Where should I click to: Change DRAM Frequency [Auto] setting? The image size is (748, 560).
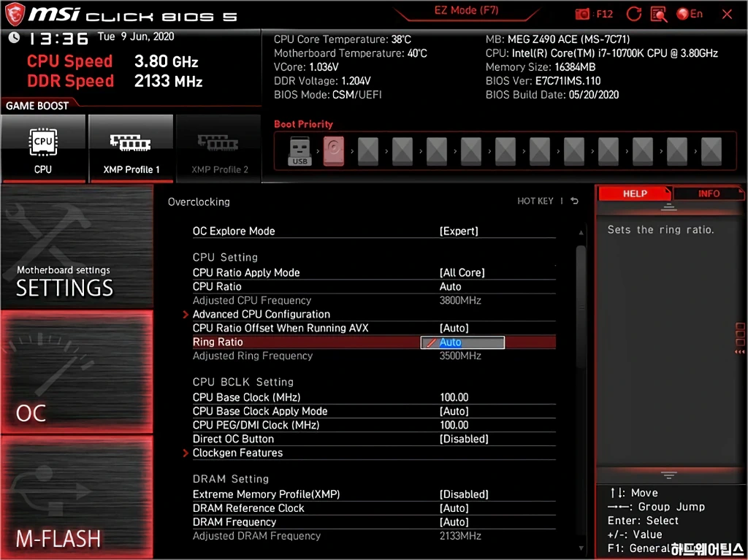tap(454, 521)
